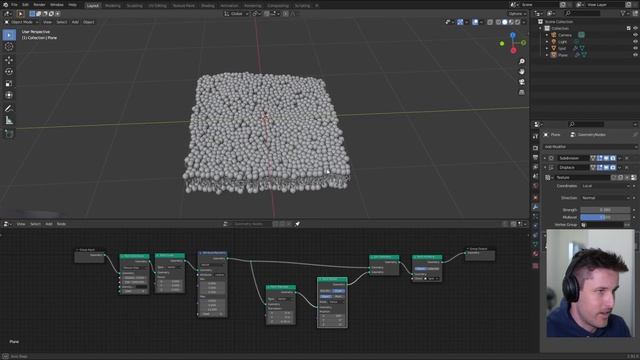
Task: Adjust the Displace Midlevel slider
Action: (605, 217)
